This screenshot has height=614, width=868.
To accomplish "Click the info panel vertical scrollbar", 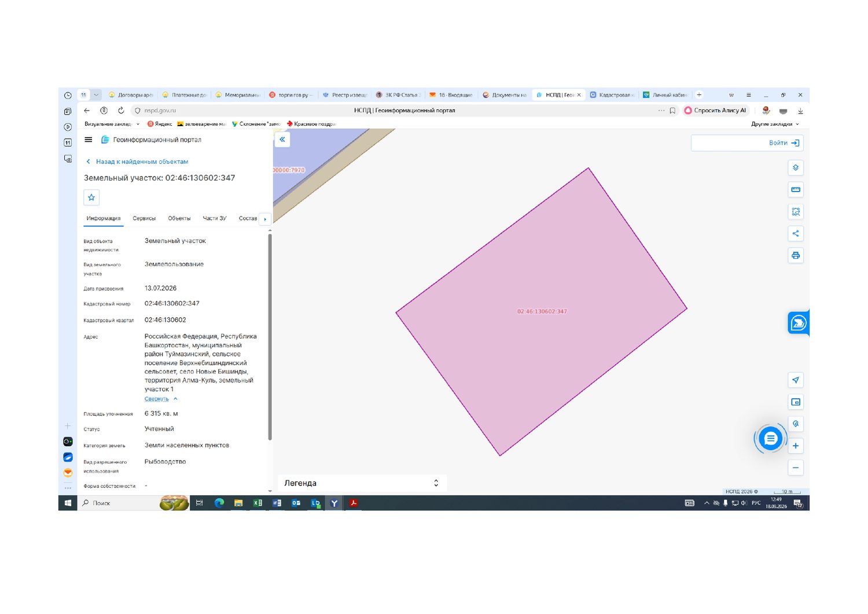I will tap(270, 336).
